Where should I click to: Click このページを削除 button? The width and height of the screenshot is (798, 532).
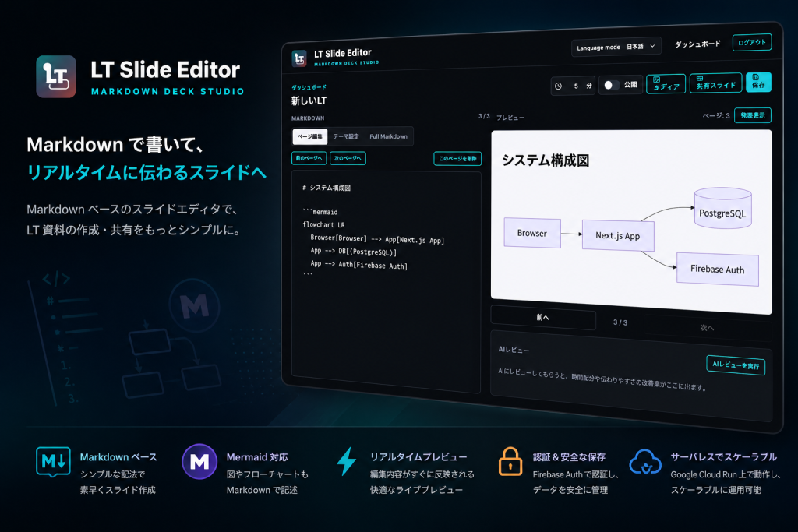(457, 159)
